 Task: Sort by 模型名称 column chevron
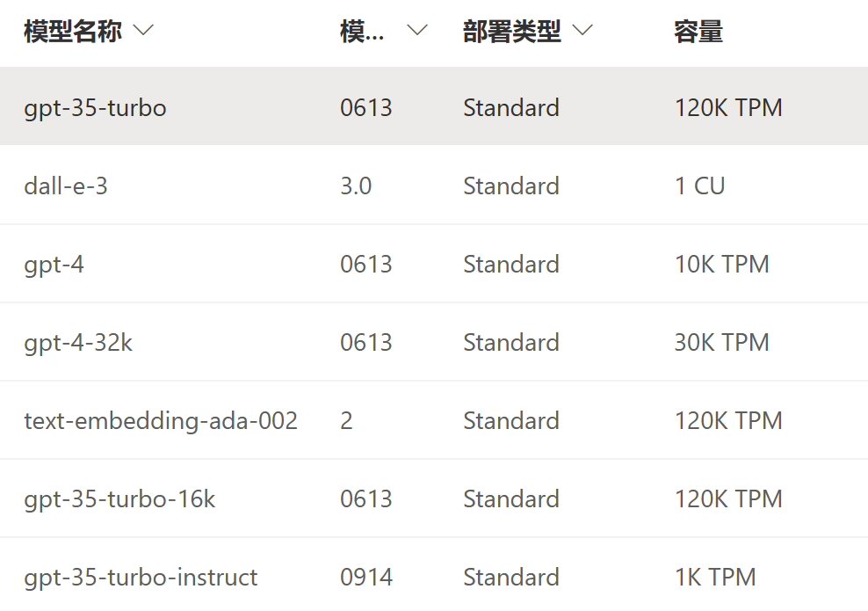pyautogui.click(x=143, y=31)
